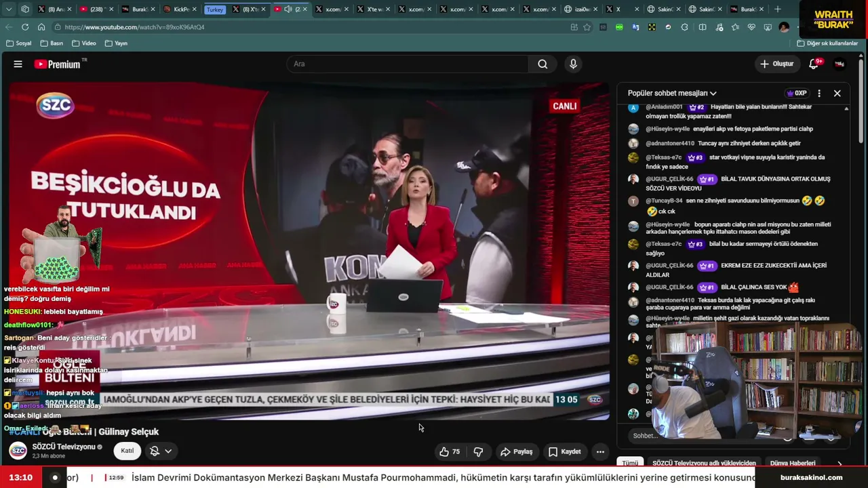Open Diğer sık kullanılanlar folder
Screen dimensions: 868x488
[x=827, y=43]
